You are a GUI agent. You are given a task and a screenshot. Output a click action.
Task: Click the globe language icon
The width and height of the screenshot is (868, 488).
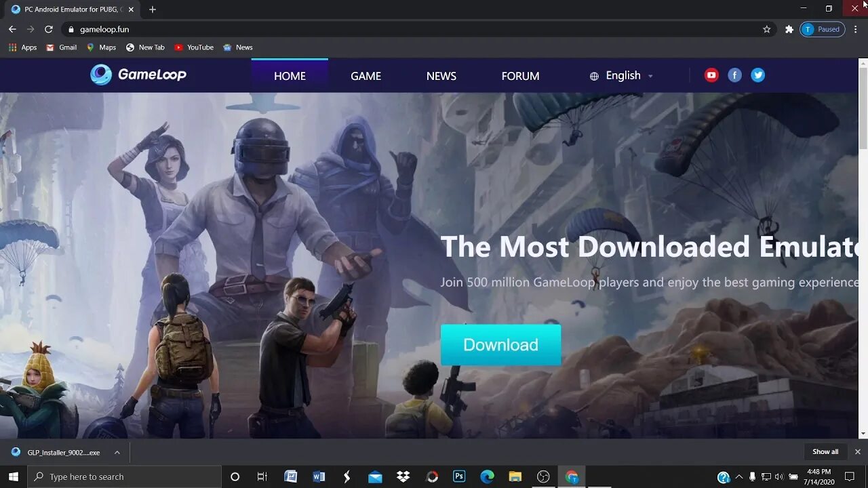pyautogui.click(x=594, y=76)
